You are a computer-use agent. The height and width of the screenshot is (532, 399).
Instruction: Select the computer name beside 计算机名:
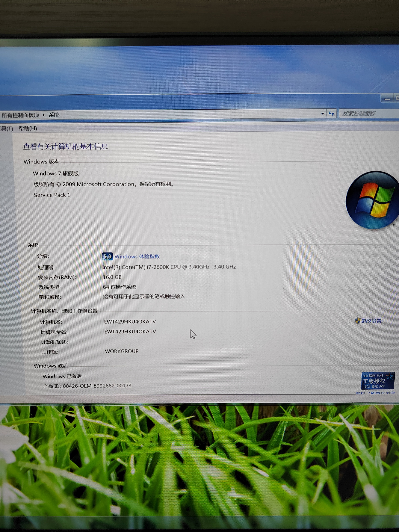(x=130, y=322)
